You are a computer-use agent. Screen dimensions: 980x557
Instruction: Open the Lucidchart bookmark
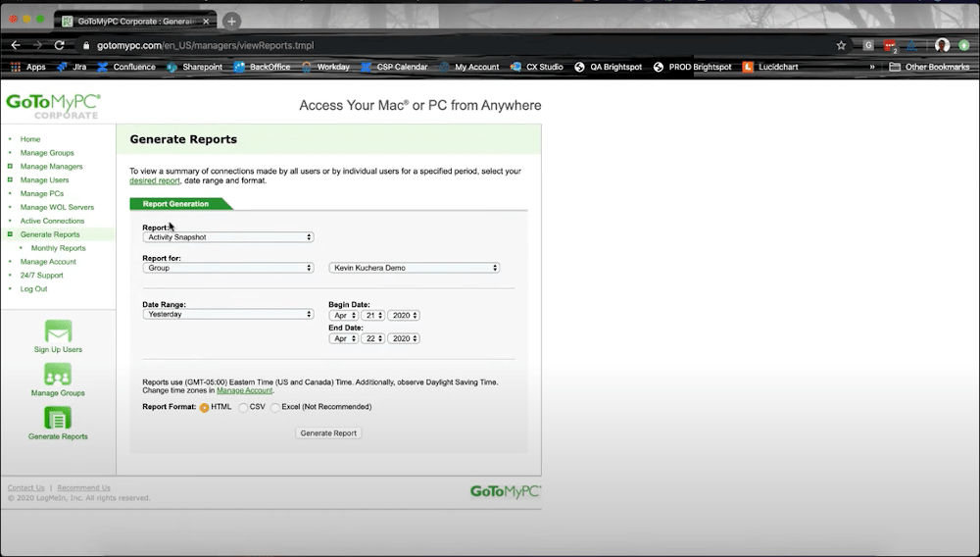click(x=770, y=67)
